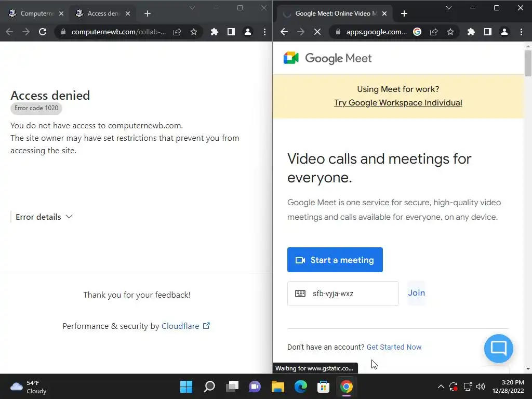Viewport: 532px width, 399px height.
Task: Close the Google Meet tab
Action: coord(384,14)
